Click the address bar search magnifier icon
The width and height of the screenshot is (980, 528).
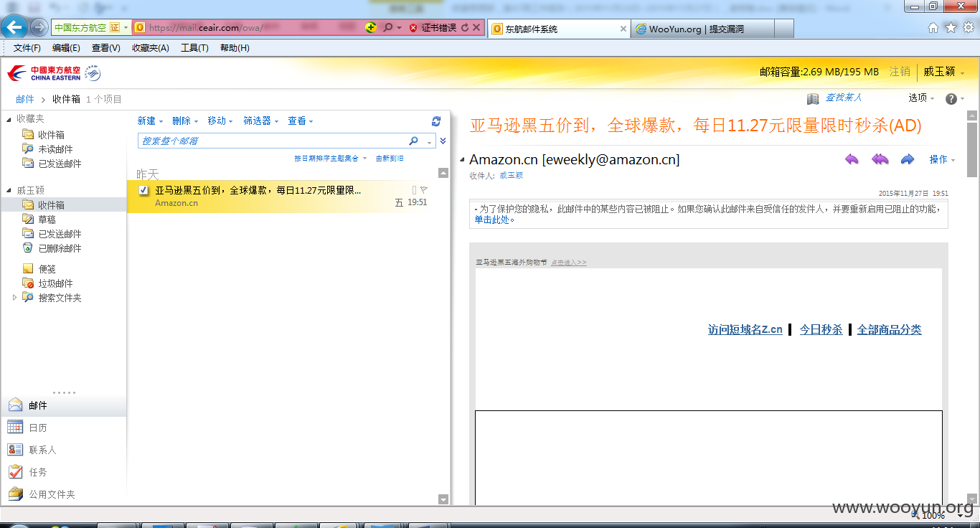point(388,28)
